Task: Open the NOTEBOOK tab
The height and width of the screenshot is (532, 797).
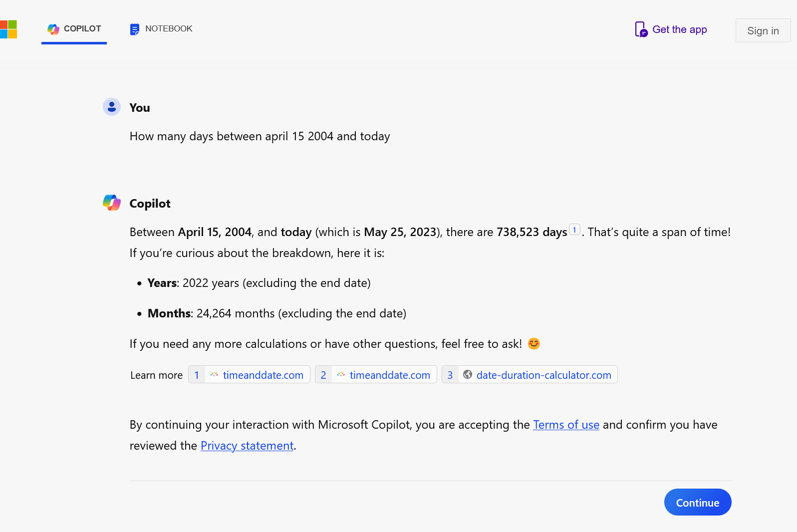Action: (x=168, y=29)
